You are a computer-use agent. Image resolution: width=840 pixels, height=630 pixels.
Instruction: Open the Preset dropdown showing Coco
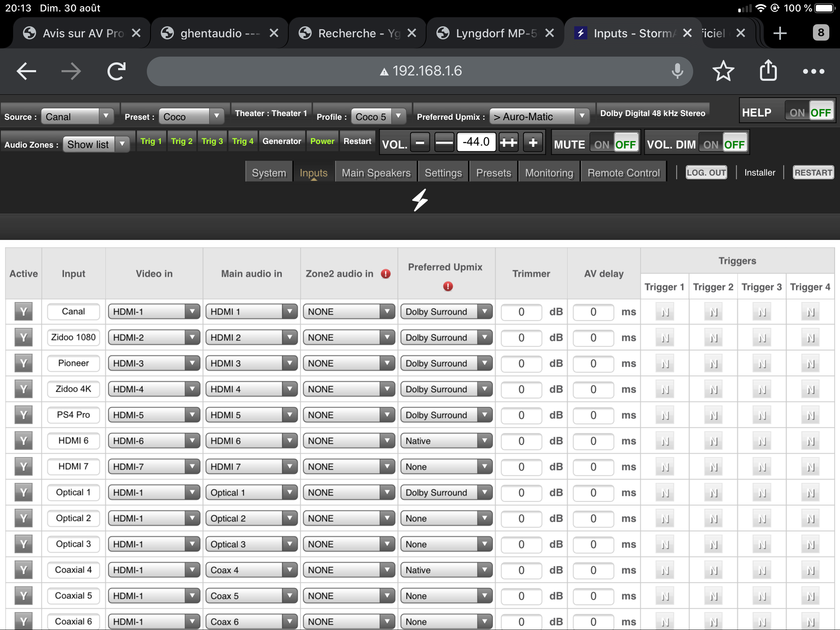tap(191, 116)
